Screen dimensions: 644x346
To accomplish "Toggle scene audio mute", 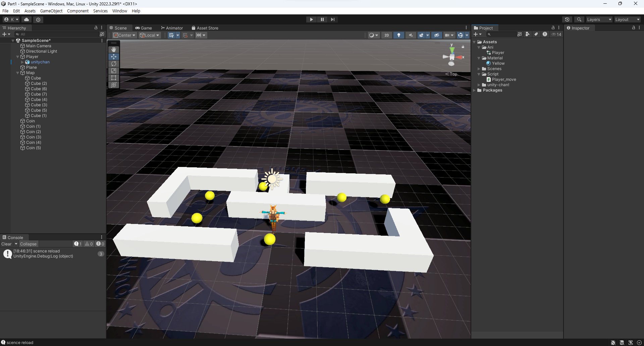I will (x=411, y=35).
